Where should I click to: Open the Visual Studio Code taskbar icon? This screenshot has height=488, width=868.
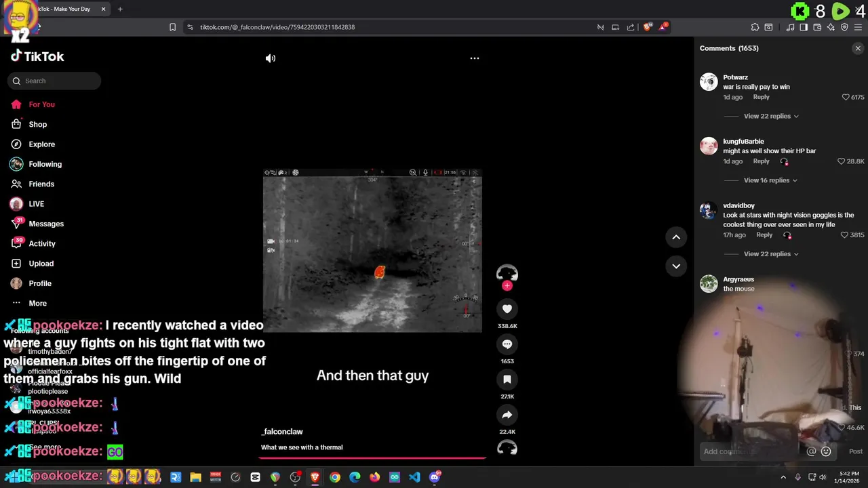click(x=414, y=477)
